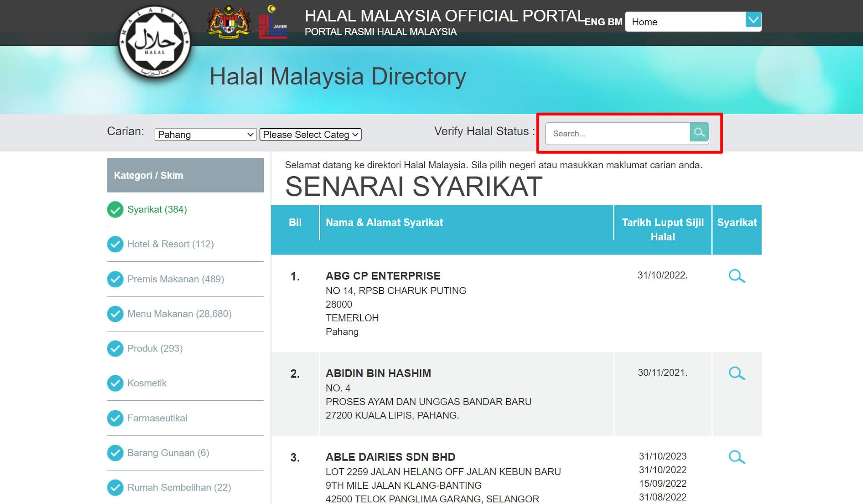Select the Syarikat (384) category
The image size is (863, 504).
tap(157, 209)
